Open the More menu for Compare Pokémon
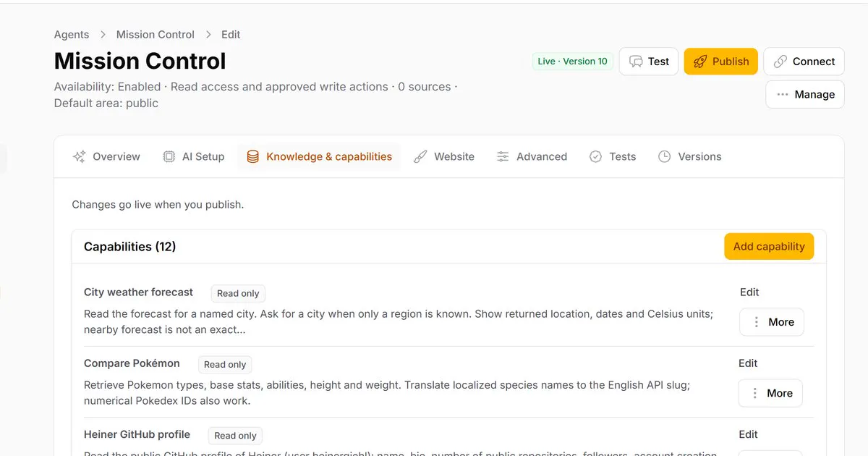The height and width of the screenshot is (456, 868). tap(770, 393)
